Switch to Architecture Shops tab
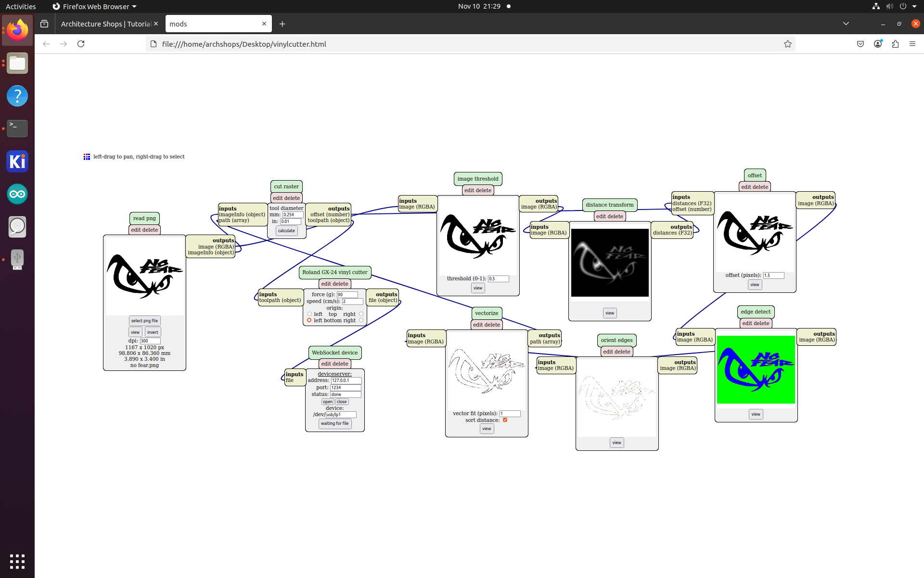This screenshot has height=578, width=924. pyautogui.click(x=106, y=24)
